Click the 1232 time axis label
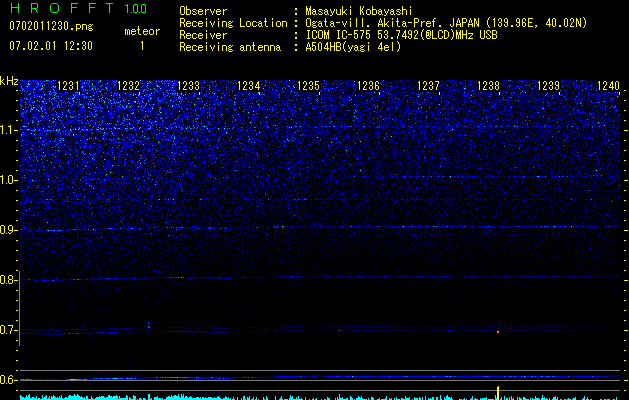 128,86
